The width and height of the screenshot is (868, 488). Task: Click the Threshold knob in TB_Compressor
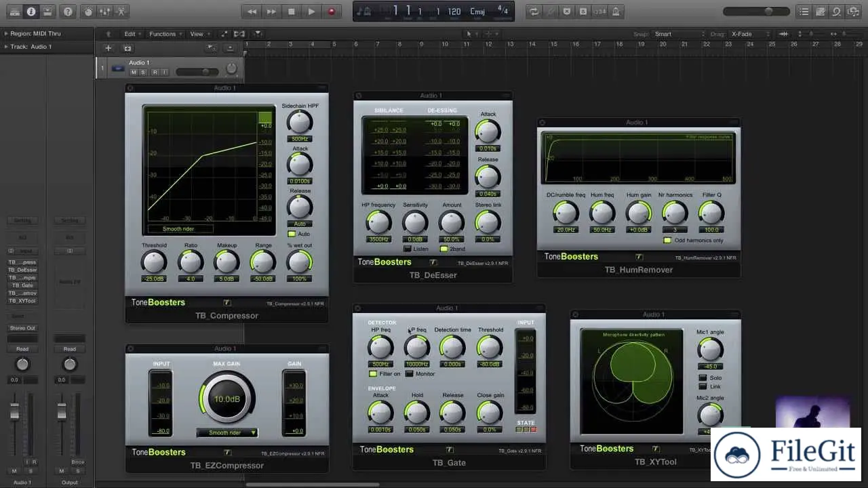point(154,262)
